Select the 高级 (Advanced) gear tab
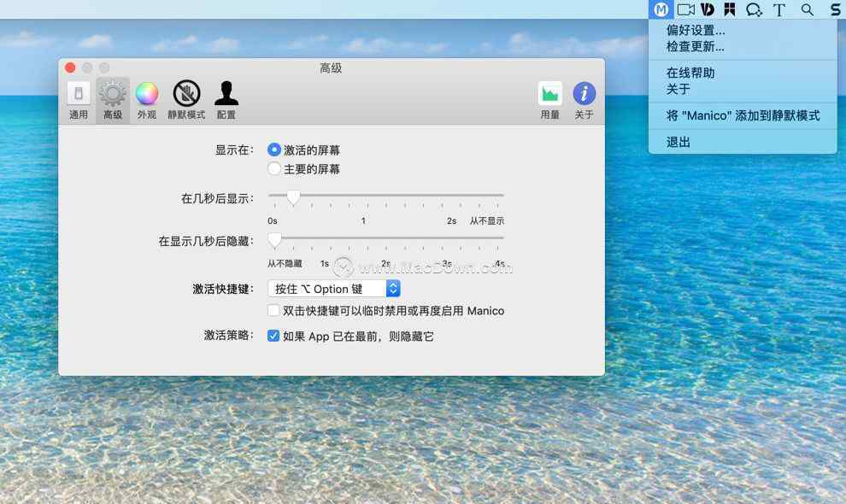 tap(113, 100)
